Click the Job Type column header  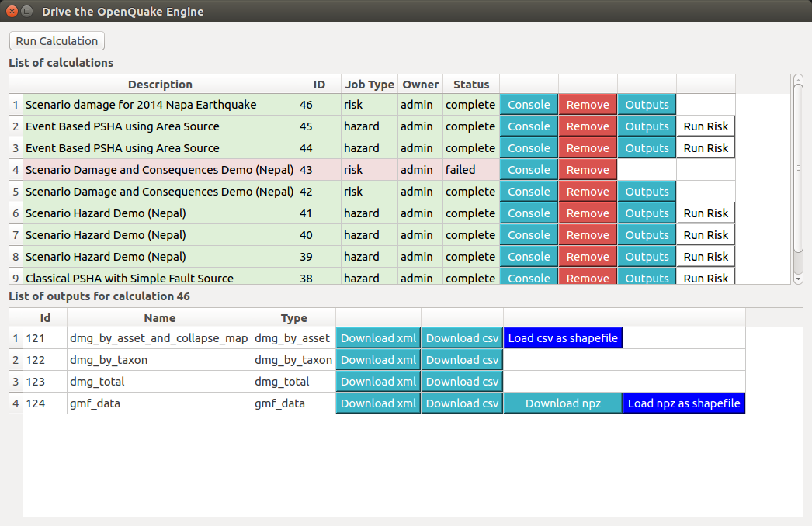370,85
